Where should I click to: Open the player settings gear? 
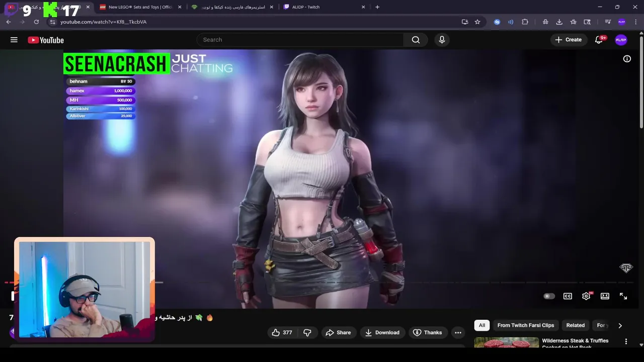point(586,296)
